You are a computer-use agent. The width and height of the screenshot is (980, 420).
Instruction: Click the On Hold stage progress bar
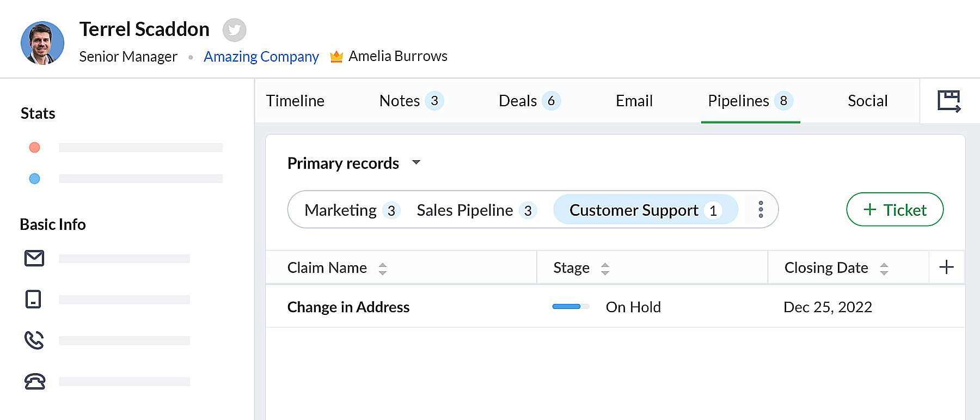[571, 307]
